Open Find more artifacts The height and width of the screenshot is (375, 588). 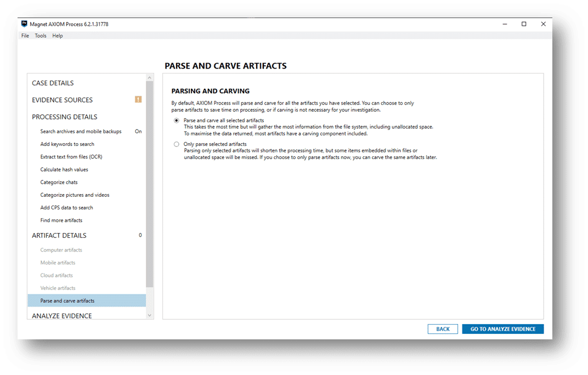click(61, 220)
